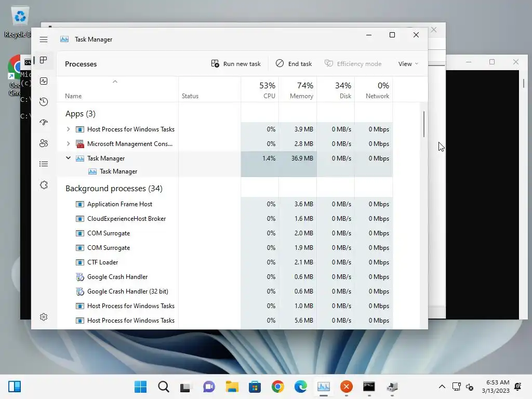532x399 pixels.
Task: Select the child Task Manager process row
Action: point(224,171)
